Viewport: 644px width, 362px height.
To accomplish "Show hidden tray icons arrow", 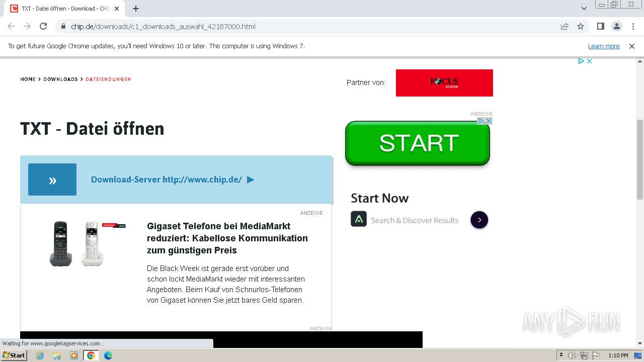I will [561, 355].
